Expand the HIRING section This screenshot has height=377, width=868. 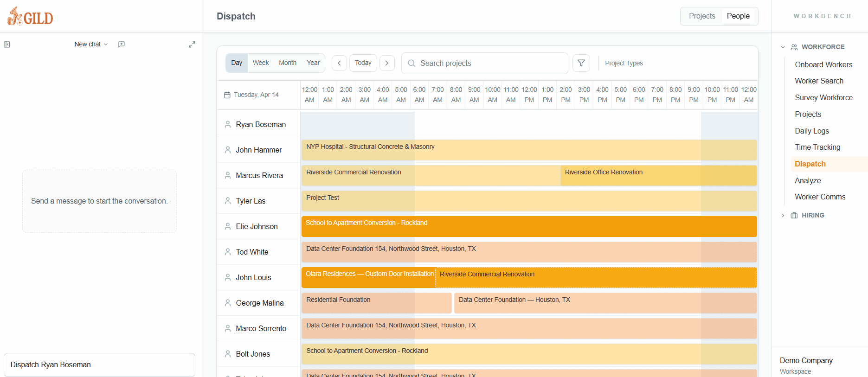click(x=783, y=216)
